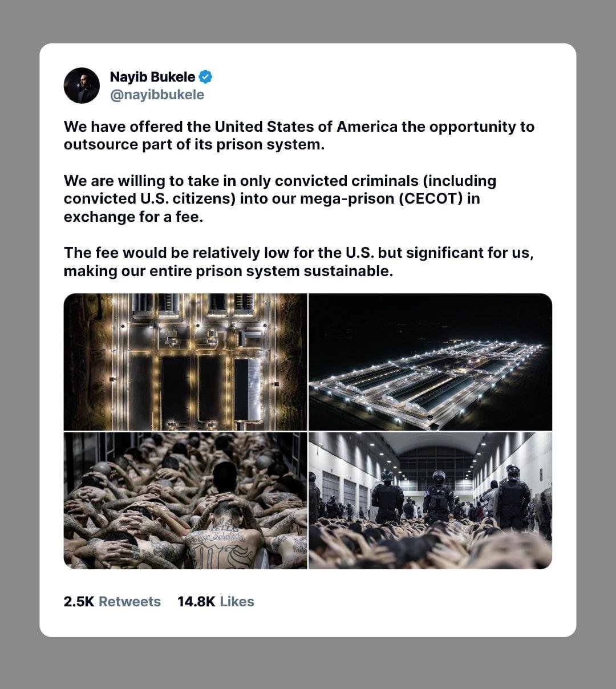Click the 14.8K like count number

coord(196,602)
